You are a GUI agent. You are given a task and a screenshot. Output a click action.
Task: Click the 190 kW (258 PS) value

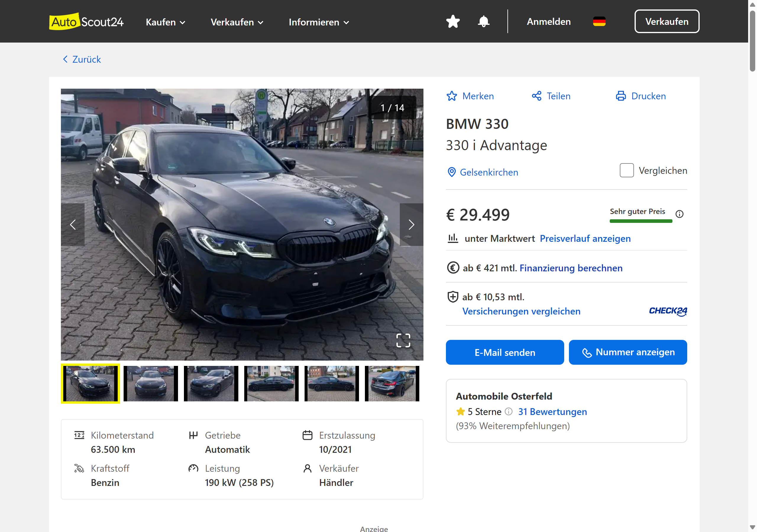pyautogui.click(x=239, y=483)
